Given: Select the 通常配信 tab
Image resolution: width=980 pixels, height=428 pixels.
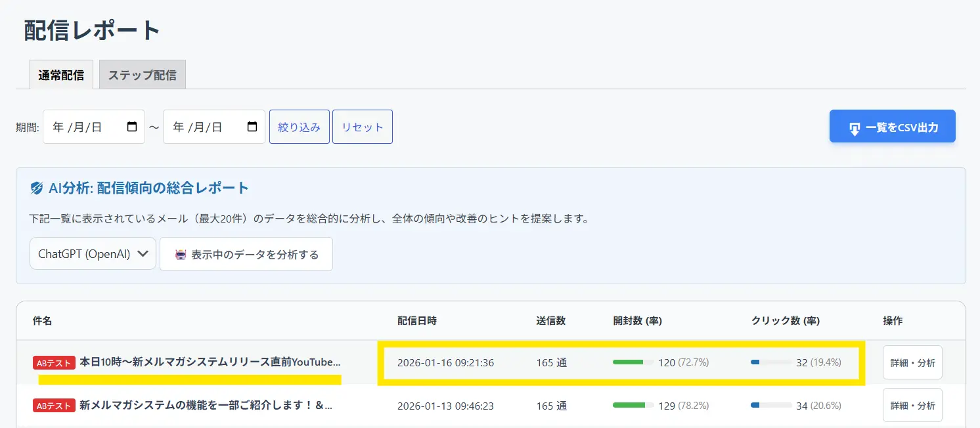Looking at the screenshot, I should 61,75.
